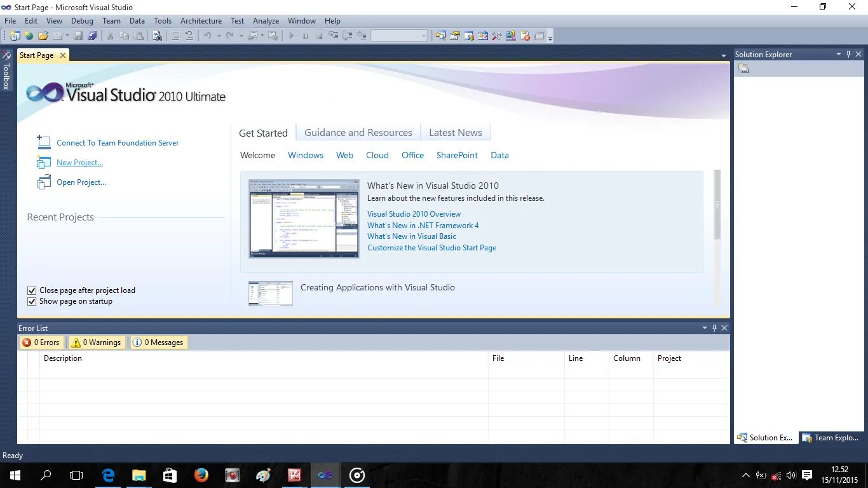Toggle the 0 Warnings filter button
Image resolution: width=868 pixels, height=488 pixels.
tap(96, 342)
